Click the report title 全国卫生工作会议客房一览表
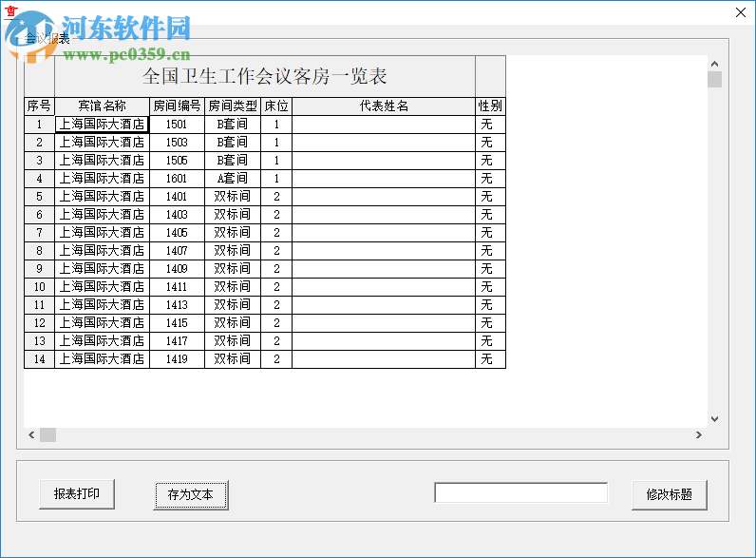The image size is (756, 558). [265, 76]
